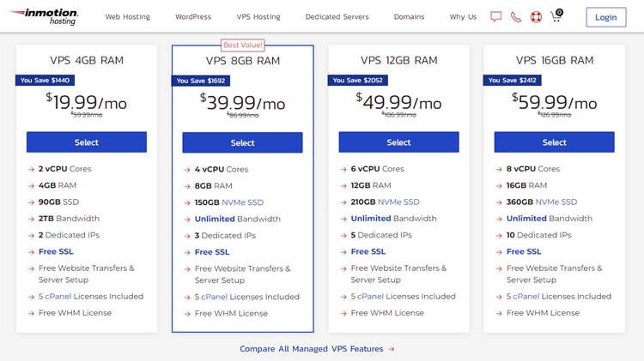Click the You Save $2412 badge

[512, 80]
